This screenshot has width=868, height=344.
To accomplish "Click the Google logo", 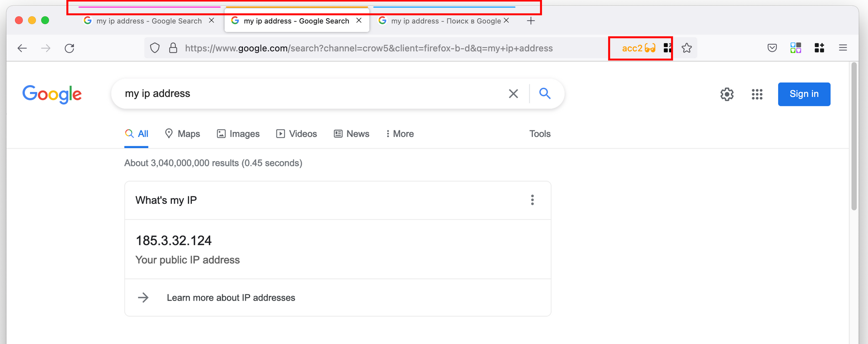I will point(52,94).
